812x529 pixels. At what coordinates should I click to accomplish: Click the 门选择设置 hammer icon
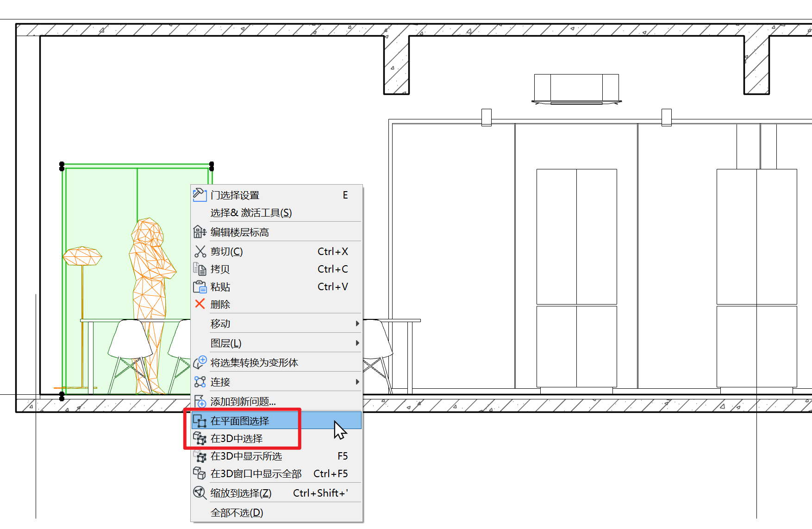click(200, 194)
